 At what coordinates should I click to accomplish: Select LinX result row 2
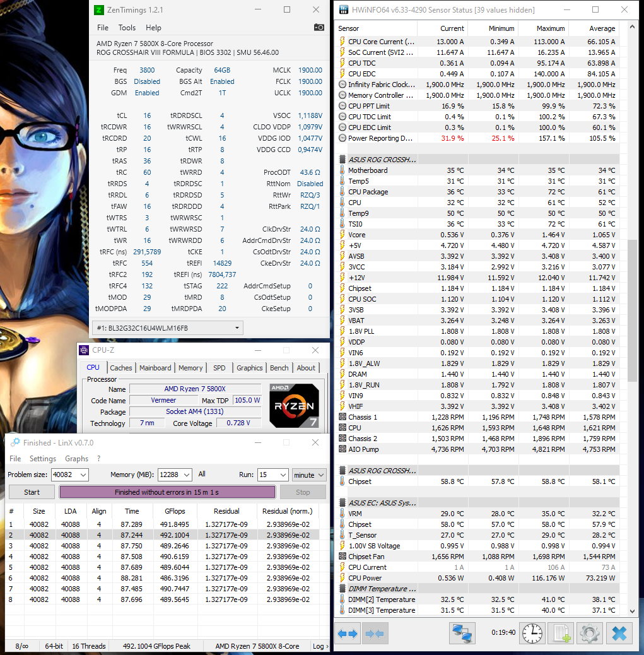162,534
